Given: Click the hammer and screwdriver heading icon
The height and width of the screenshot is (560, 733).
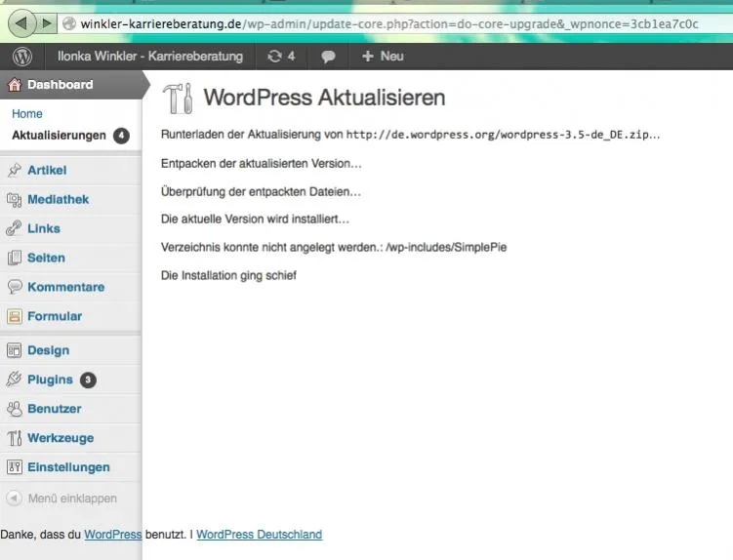Looking at the screenshot, I should point(178,99).
